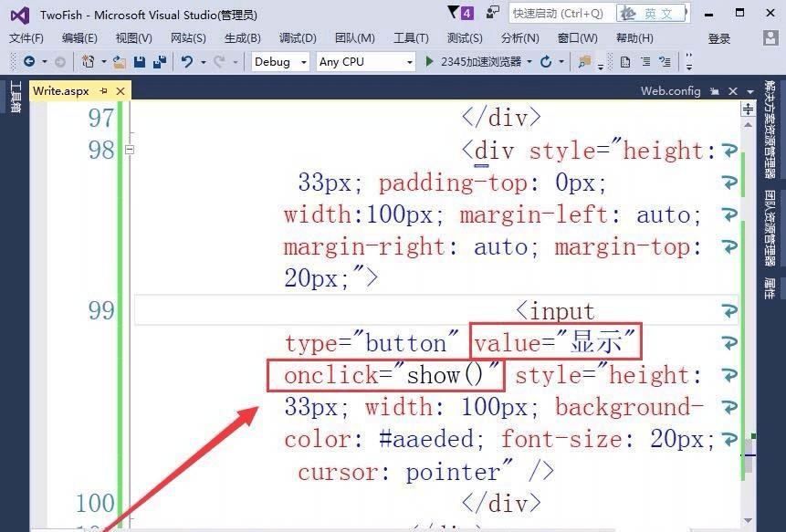The height and width of the screenshot is (532, 786).
Task: Click the Visual Studio logo icon
Action: [x=20, y=16]
